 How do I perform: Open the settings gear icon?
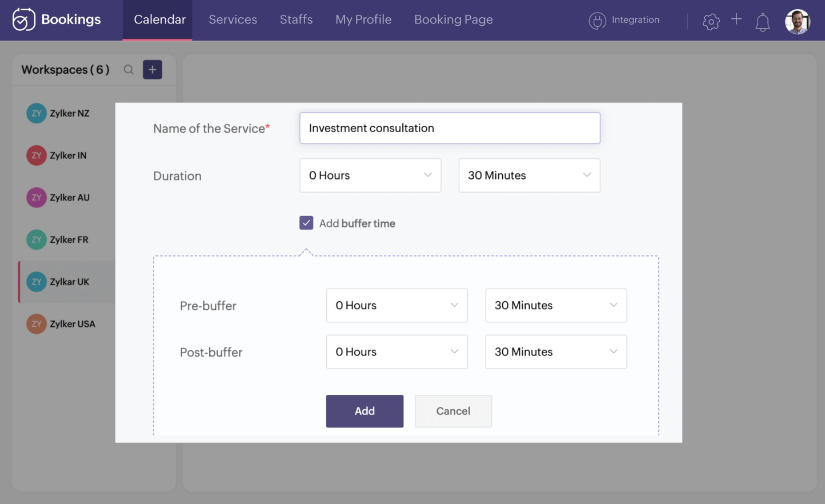coord(711,21)
